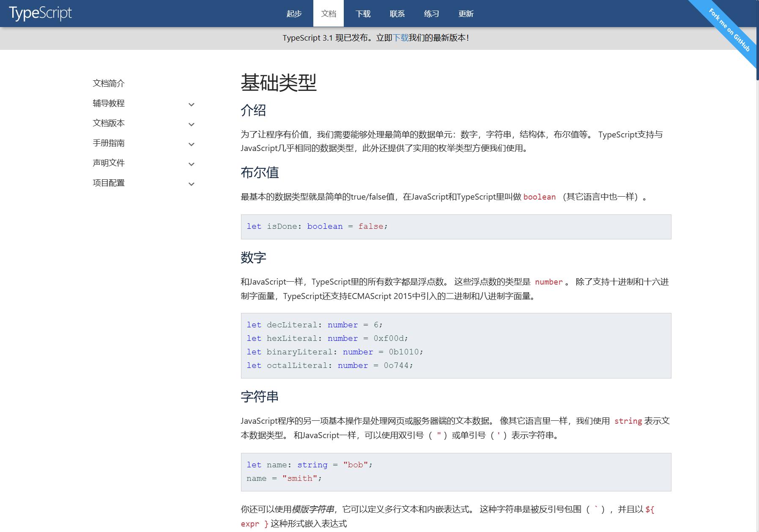759x532 pixels.
Task: Follow the 下载 link in the banner
Action: tap(400, 38)
